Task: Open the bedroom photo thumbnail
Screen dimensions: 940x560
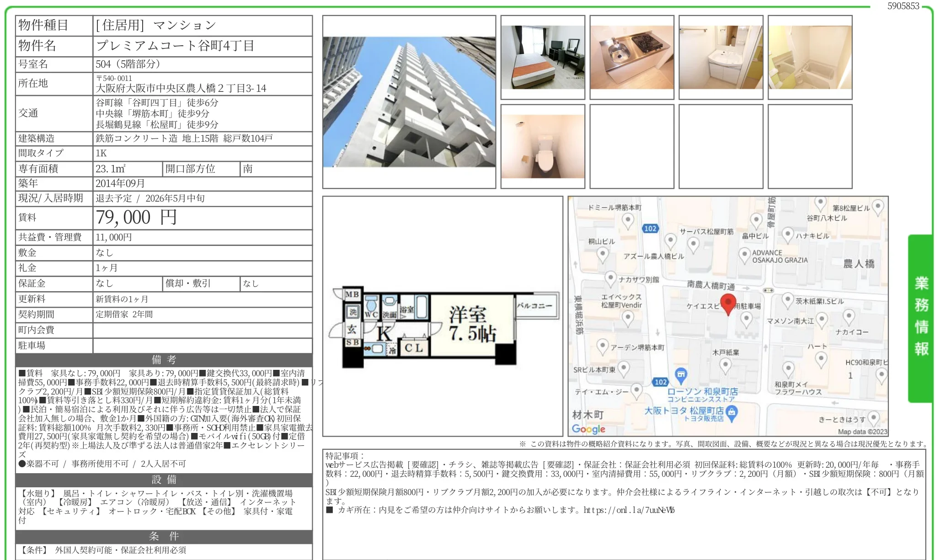Action: [542, 57]
